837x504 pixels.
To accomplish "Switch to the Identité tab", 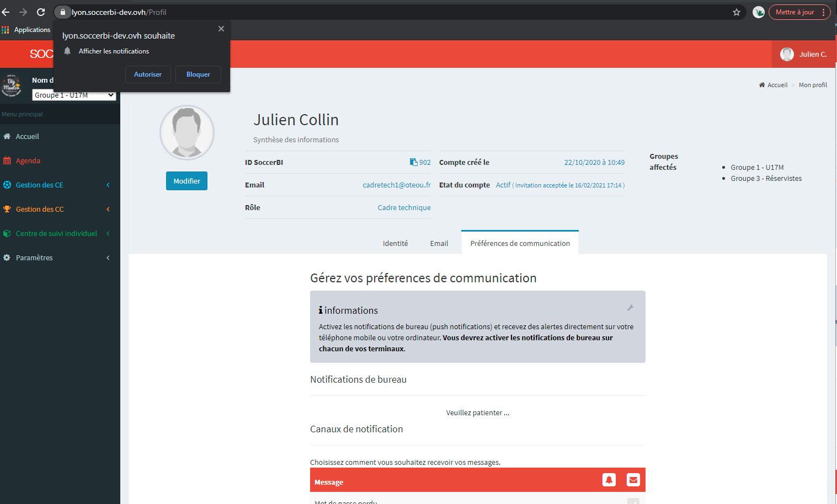I will (x=396, y=243).
